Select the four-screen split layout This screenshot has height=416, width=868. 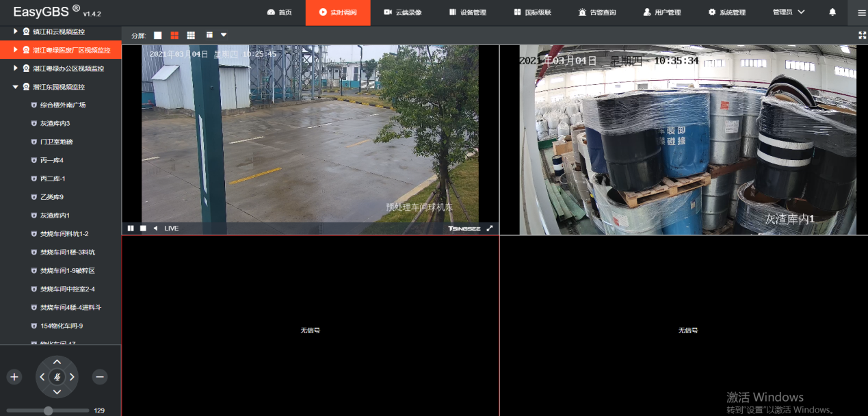click(x=174, y=35)
